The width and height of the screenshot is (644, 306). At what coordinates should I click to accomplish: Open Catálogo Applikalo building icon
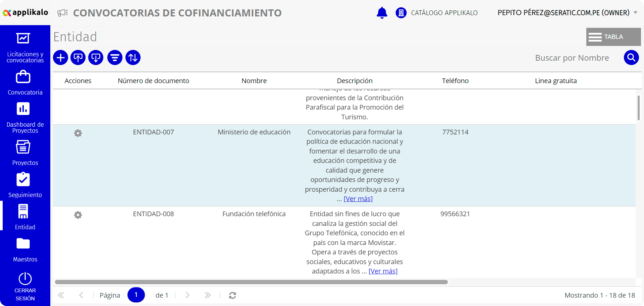pos(401,13)
